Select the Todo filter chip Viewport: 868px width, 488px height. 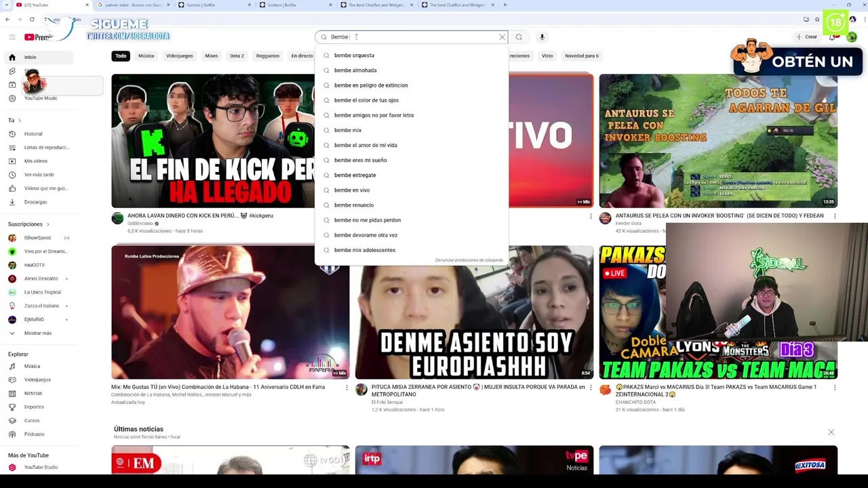(121, 56)
